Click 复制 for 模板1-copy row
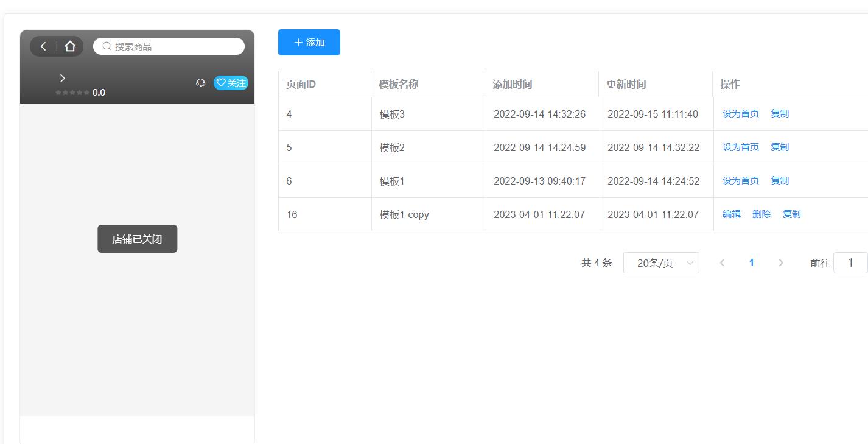Viewport: 868px width, 444px height. click(791, 214)
